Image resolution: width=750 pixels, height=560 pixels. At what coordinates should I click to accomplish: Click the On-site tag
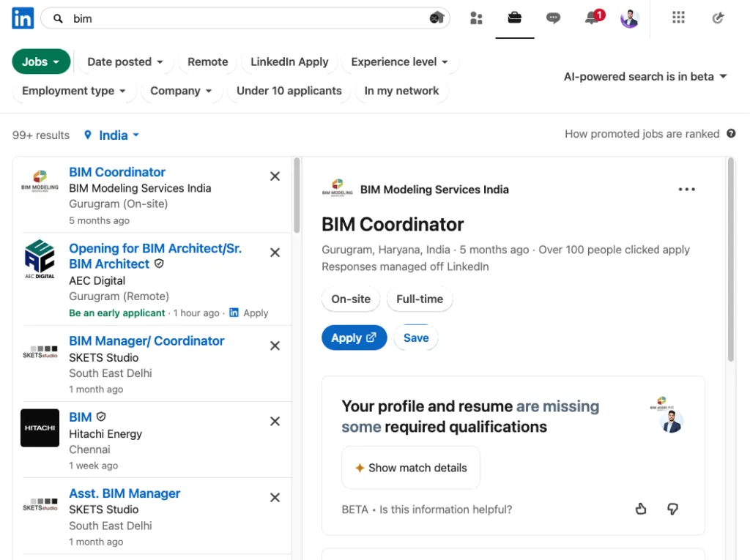tap(351, 299)
